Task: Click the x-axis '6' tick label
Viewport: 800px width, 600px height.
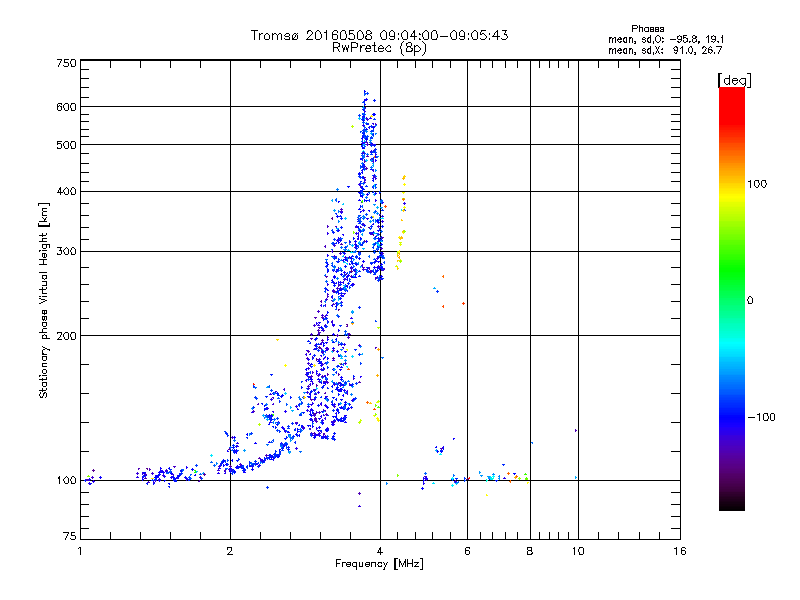Action: pos(467,551)
